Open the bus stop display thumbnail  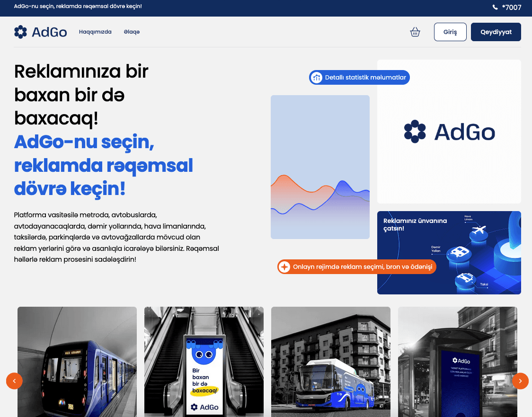pos(458,362)
